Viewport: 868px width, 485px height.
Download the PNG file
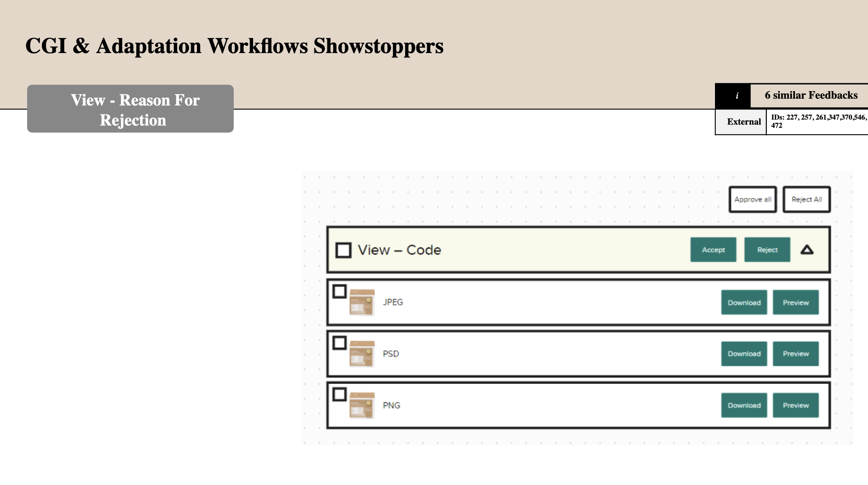(744, 405)
